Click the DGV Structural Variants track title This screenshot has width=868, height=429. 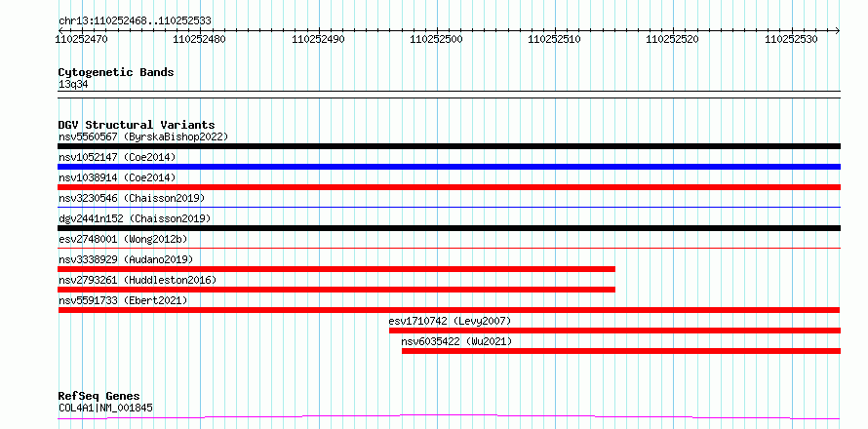point(137,125)
